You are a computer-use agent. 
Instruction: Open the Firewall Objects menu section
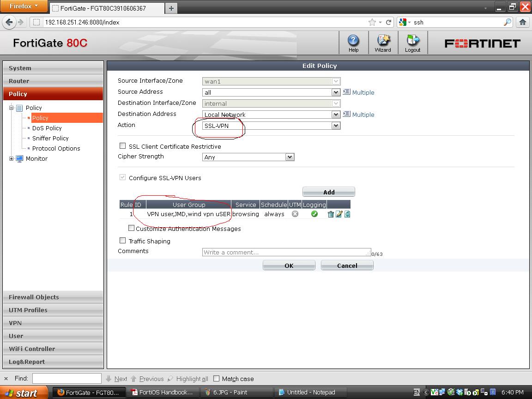pos(53,297)
